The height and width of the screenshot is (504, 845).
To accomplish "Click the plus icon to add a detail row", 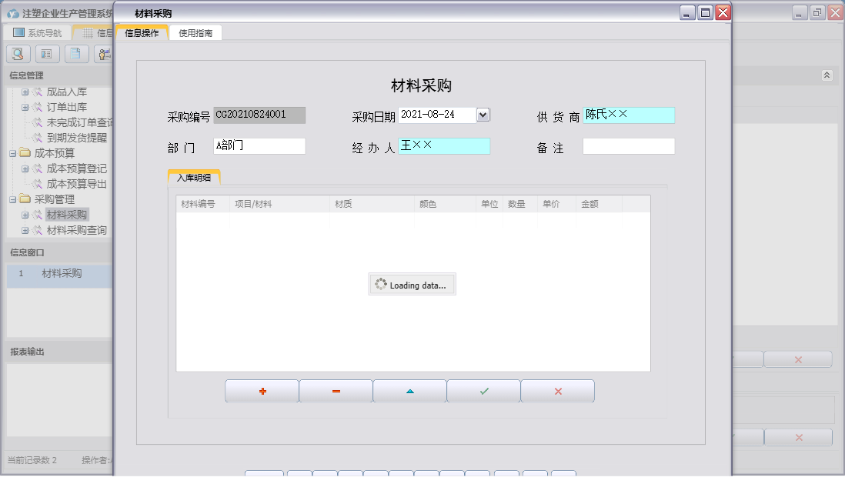I will (262, 391).
